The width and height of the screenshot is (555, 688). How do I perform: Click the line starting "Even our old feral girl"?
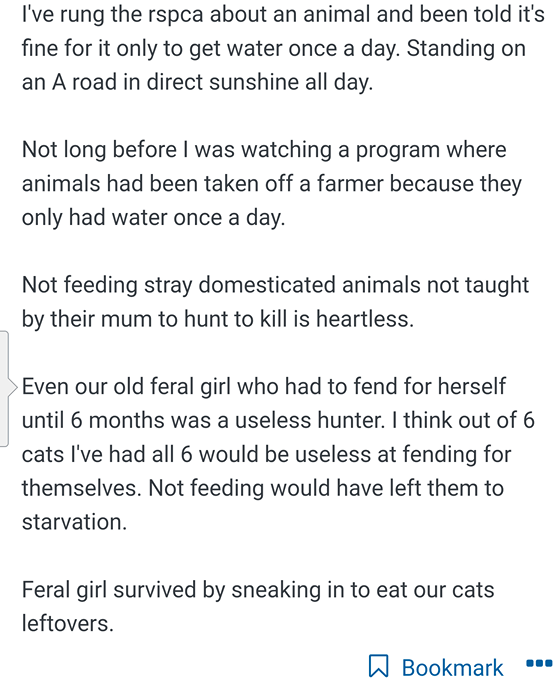(263, 387)
